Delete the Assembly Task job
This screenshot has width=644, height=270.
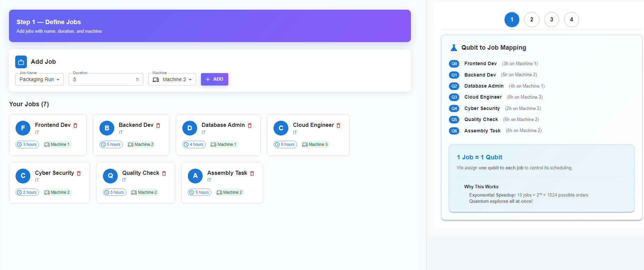point(252,173)
